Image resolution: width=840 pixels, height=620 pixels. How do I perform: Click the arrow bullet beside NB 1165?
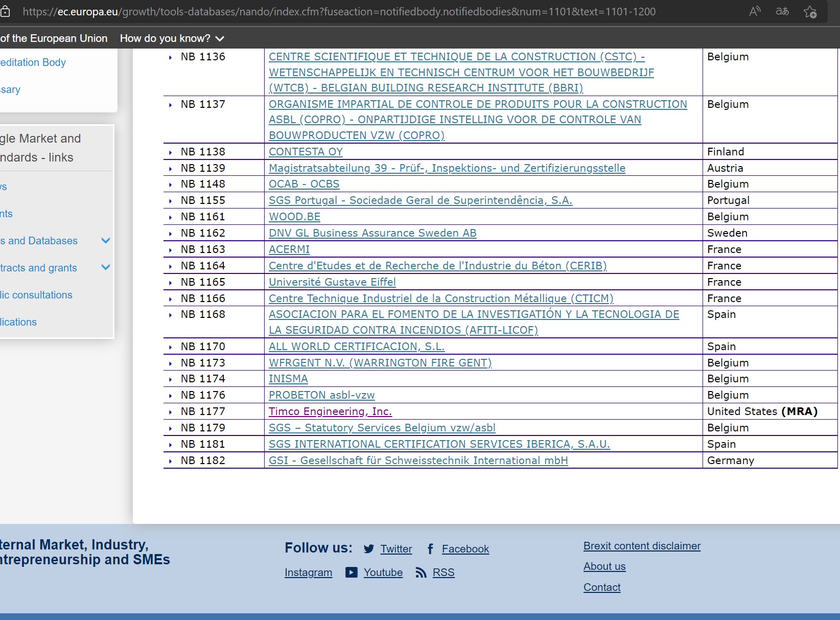pyautogui.click(x=171, y=283)
